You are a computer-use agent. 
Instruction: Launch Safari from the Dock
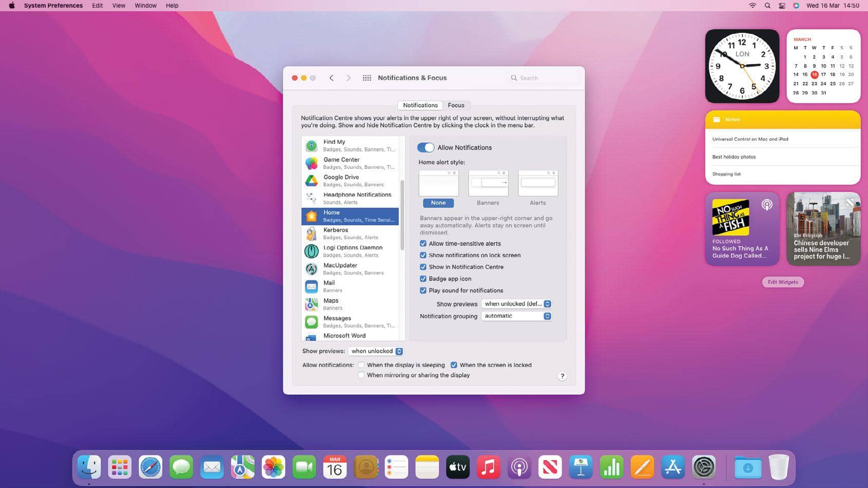150,467
